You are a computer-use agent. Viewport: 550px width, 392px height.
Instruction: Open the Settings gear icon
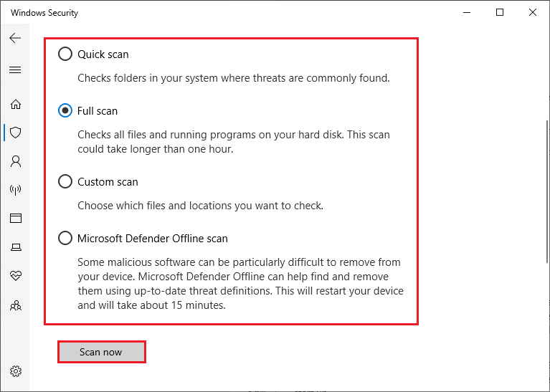point(16,371)
